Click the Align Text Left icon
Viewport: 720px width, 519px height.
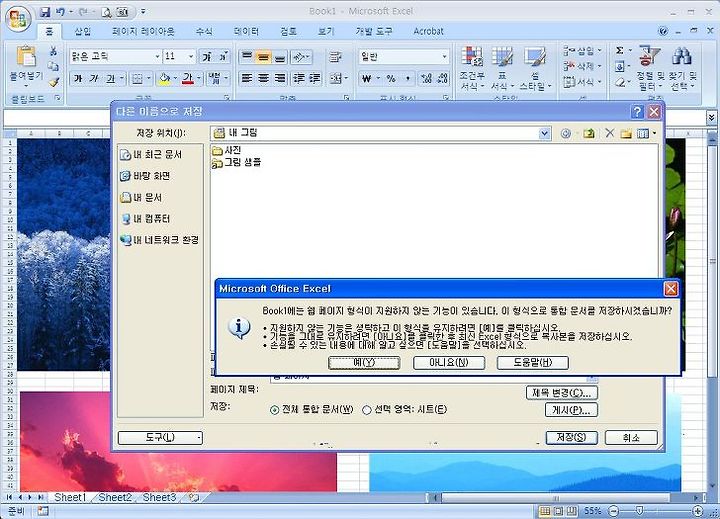(x=247, y=79)
